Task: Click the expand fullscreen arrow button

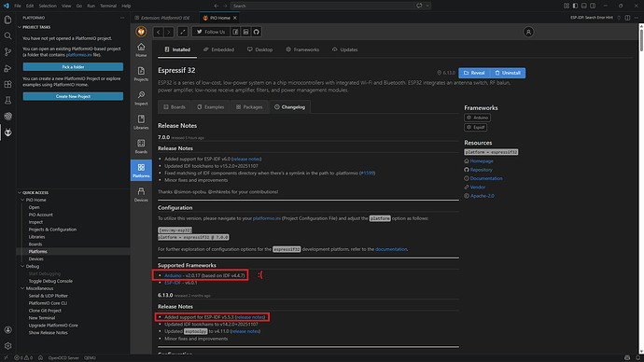Action: [183, 32]
